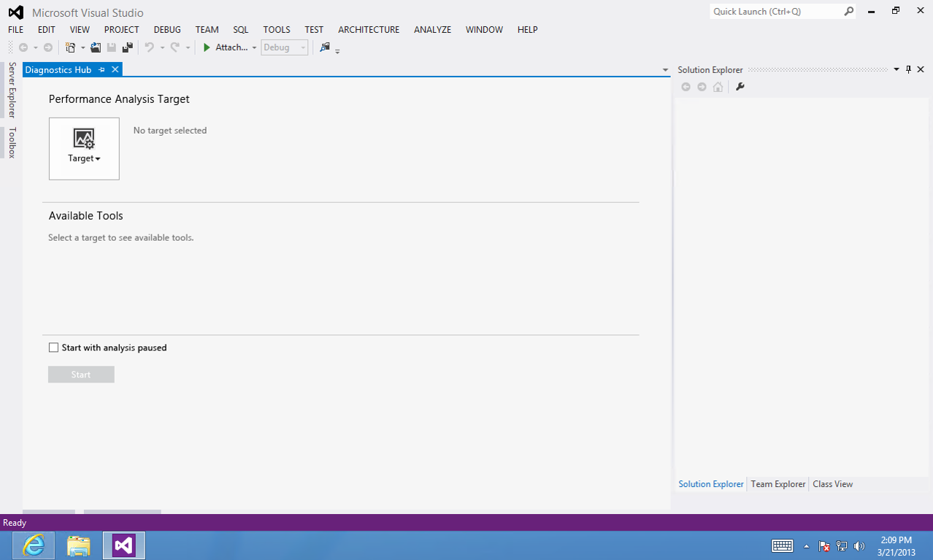Click the Find in Files toolbar icon
The width and height of the screenshot is (933, 560).
coord(325,47)
